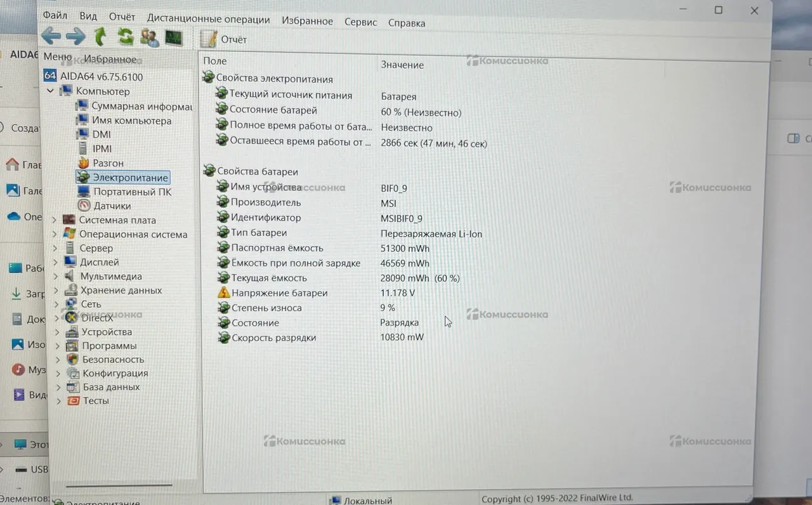812x505 pixels.
Task: Switch to the Меню panel tab
Action: [x=57, y=56]
